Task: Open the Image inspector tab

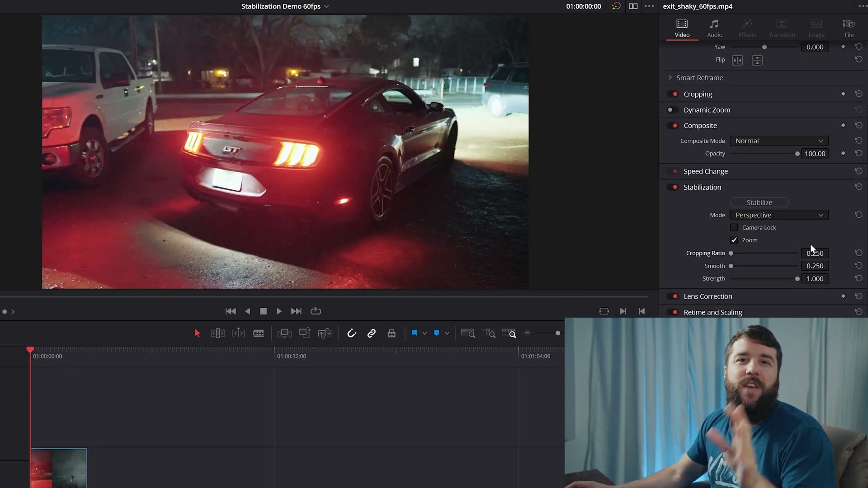Action: point(816,28)
